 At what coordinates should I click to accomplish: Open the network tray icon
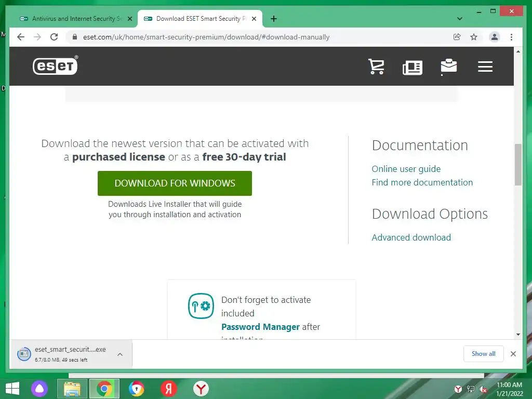471,389
